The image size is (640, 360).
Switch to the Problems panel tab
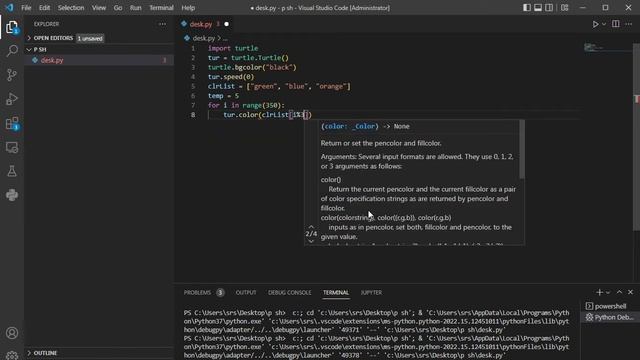[197, 293]
